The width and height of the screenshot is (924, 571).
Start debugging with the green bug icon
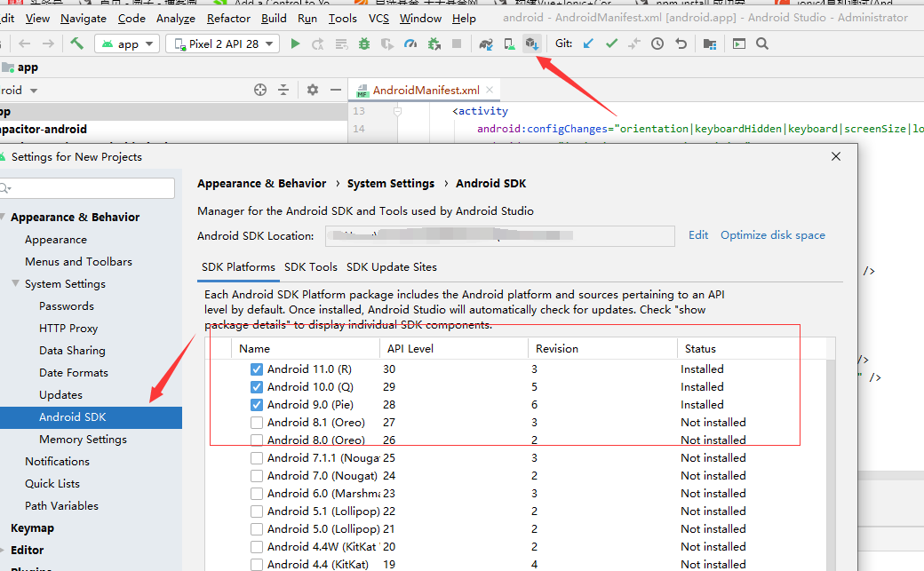point(364,44)
